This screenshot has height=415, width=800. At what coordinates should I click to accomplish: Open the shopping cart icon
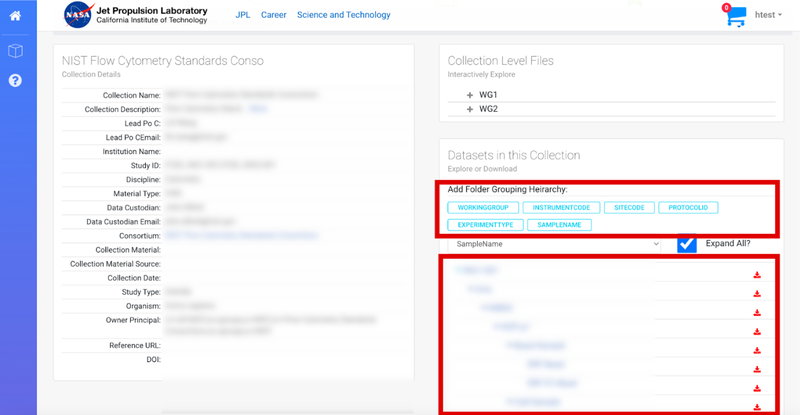click(736, 16)
